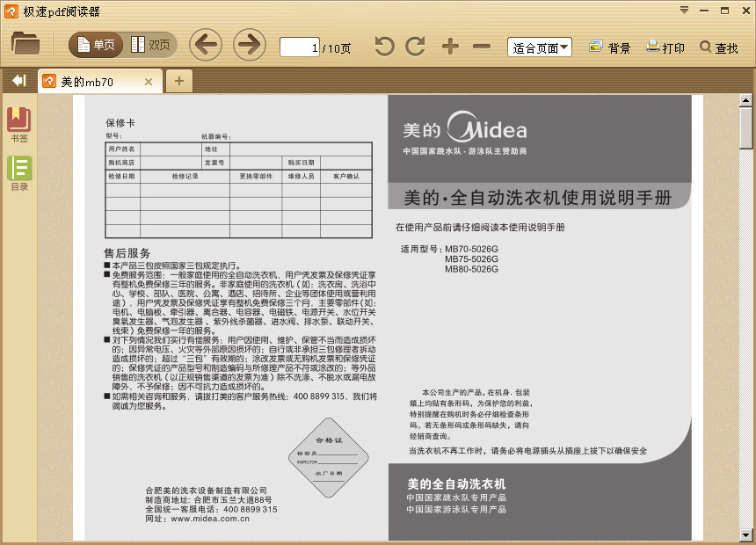Click the vertical scrollbar thumb

tap(745, 127)
